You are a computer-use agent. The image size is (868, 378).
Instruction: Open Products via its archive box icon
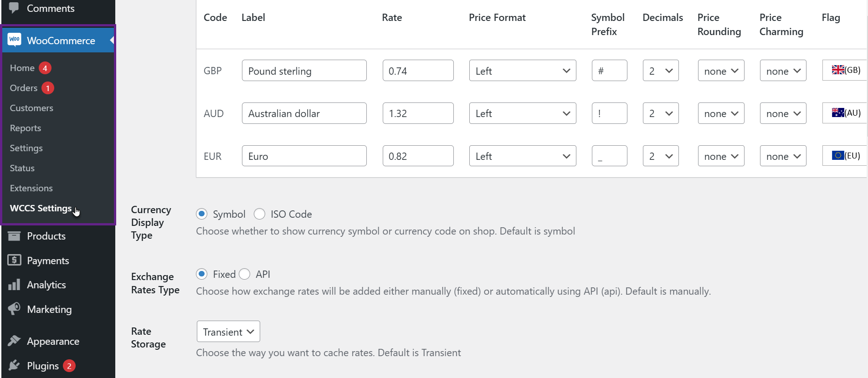pyautogui.click(x=14, y=236)
